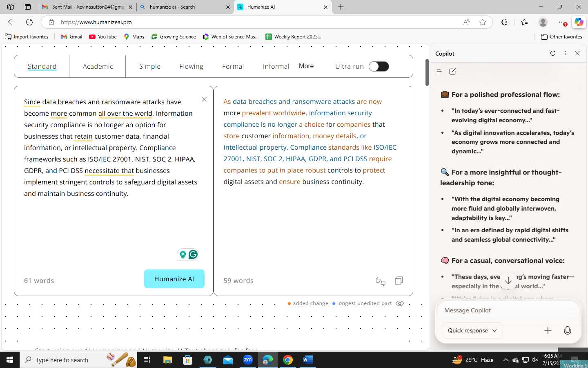Click the plus icon in Copilot message box
This screenshot has width=588, height=368.
tap(548, 330)
